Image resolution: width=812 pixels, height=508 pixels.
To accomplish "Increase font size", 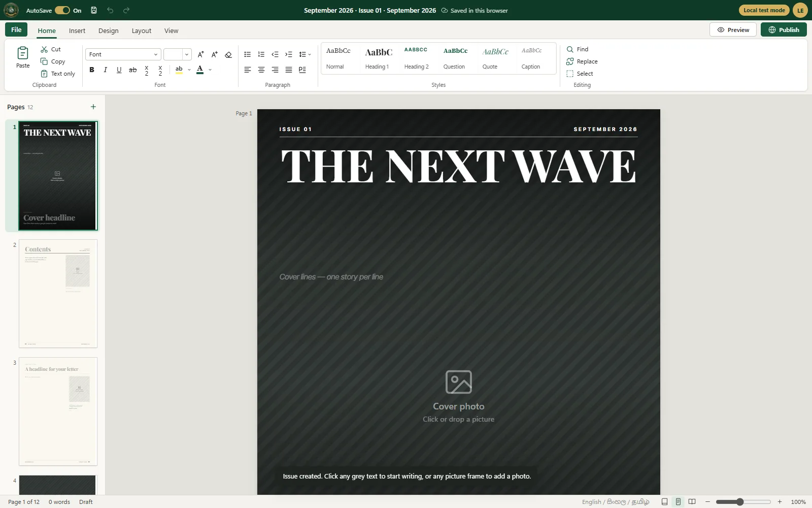I will (x=201, y=54).
